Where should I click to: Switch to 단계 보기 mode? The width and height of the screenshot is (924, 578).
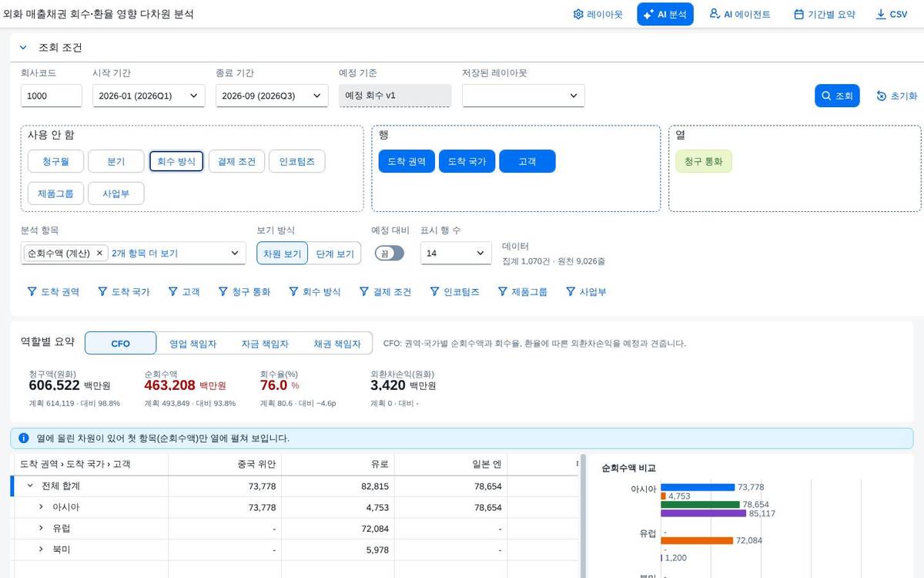coord(335,253)
